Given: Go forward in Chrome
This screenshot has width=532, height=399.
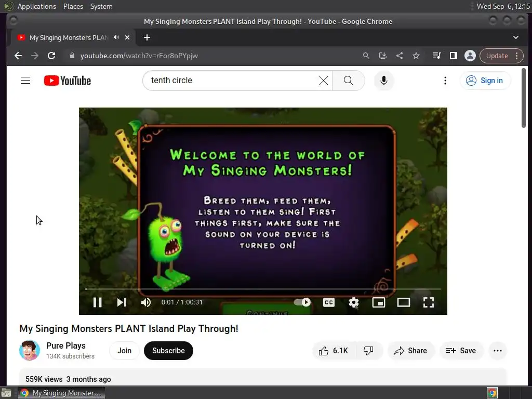Looking at the screenshot, I should [x=35, y=56].
